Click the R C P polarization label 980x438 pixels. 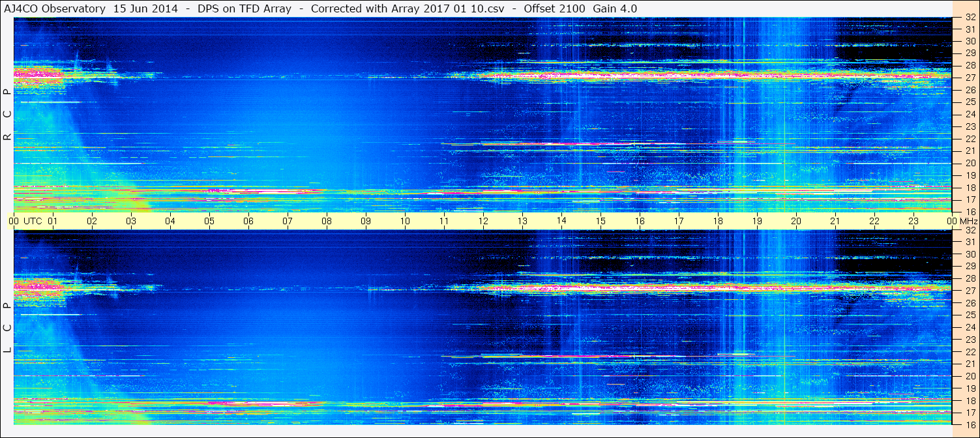(x=7, y=115)
